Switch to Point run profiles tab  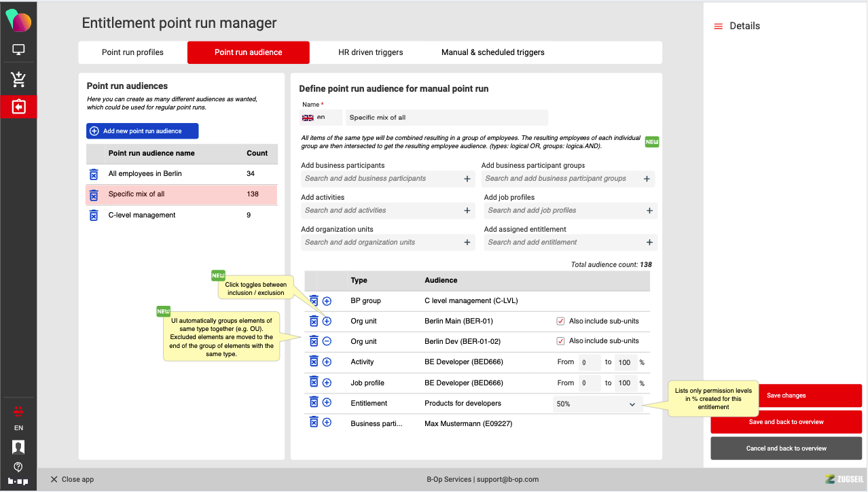coord(132,52)
